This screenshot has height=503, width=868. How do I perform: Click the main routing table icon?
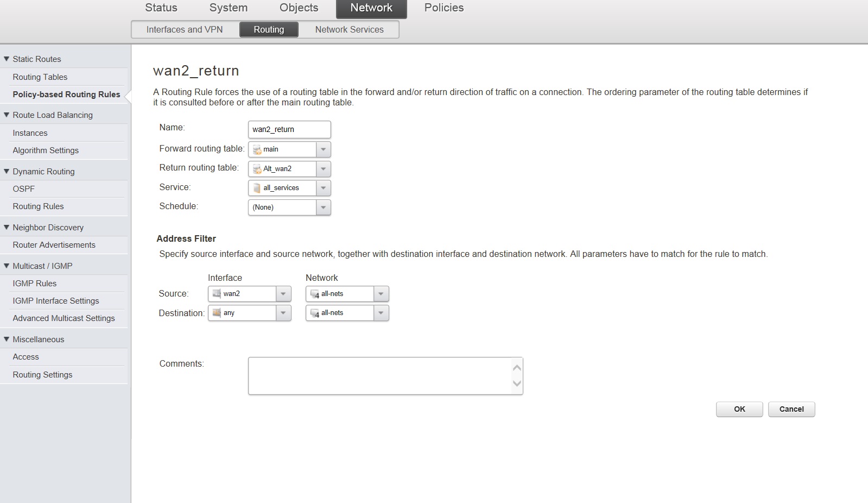click(257, 149)
